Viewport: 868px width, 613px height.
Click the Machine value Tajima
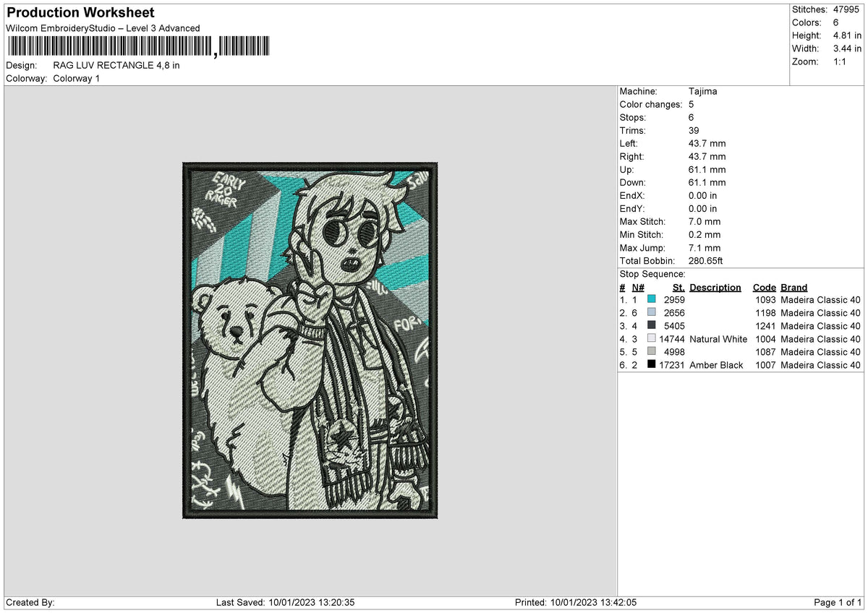pos(703,91)
